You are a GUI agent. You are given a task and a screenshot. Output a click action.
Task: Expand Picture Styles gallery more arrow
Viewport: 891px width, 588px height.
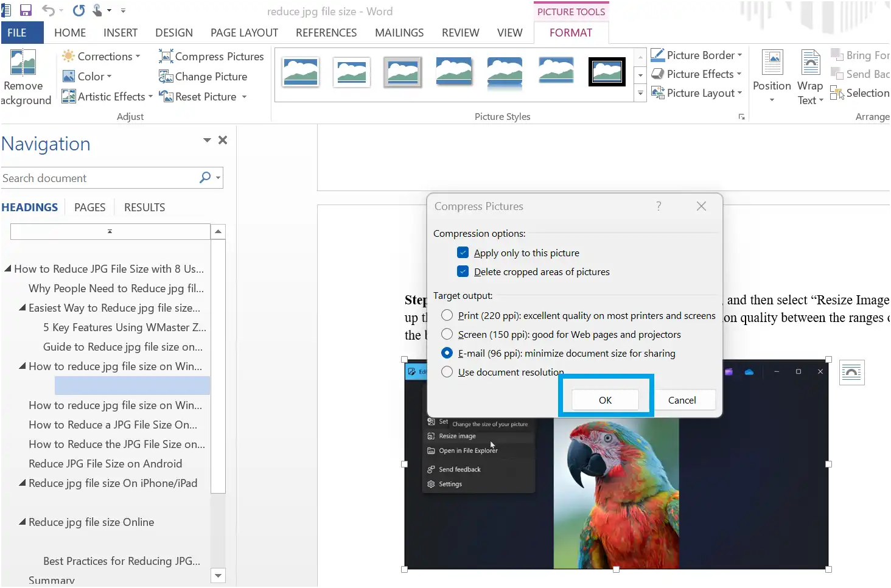click(640, 94)
